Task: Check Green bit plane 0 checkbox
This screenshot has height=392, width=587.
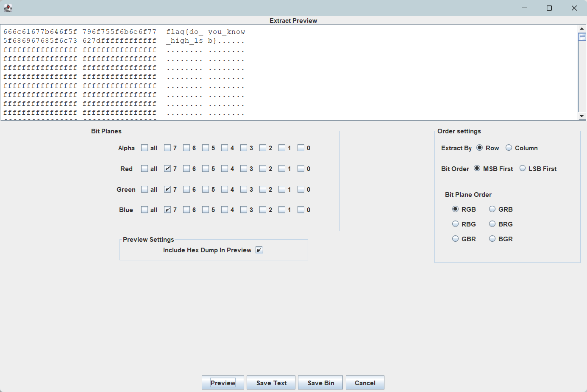Action: (301, 189)
